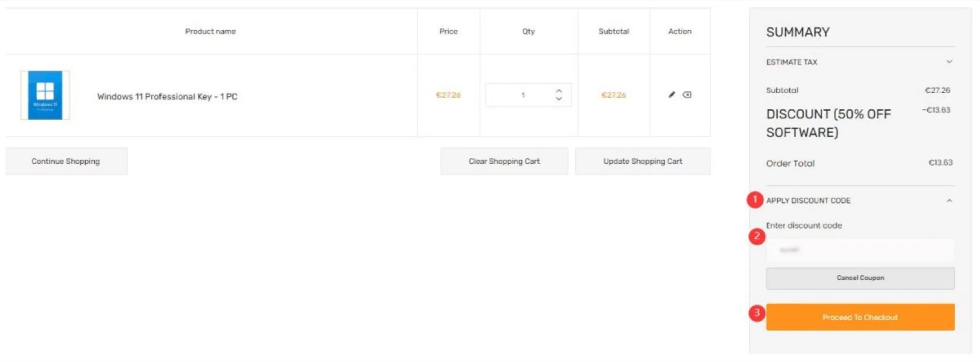Image resolution: width=980 pixels, height=361 pixels.
Task: Click red step marker number 2
Action: (x=757, y=236)
